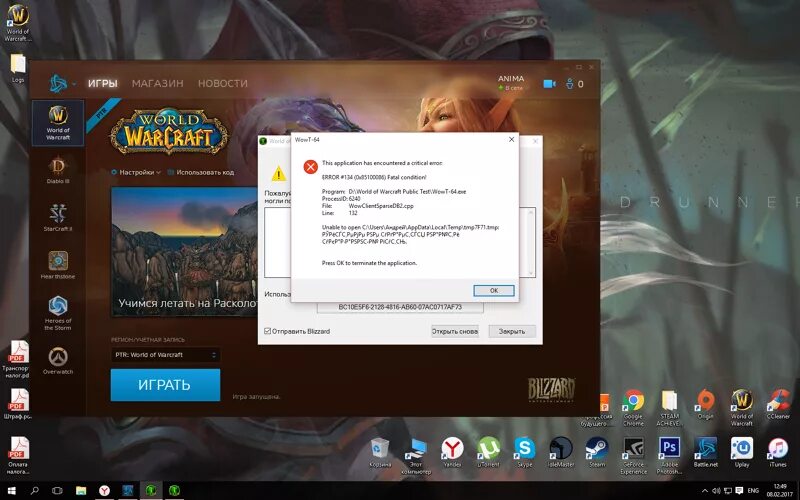
Task: Open the Штраф PDF file on desktop
Action: pos(17,404)
